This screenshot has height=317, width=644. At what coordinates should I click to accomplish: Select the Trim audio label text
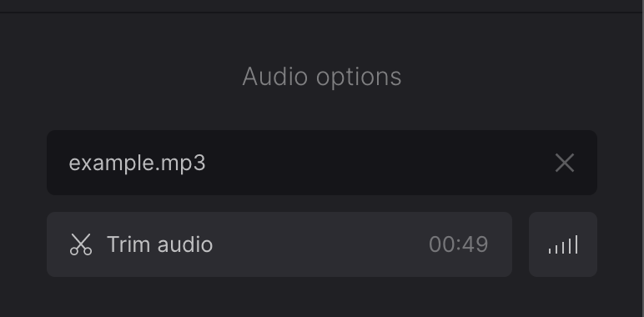[x=160, y=244]
